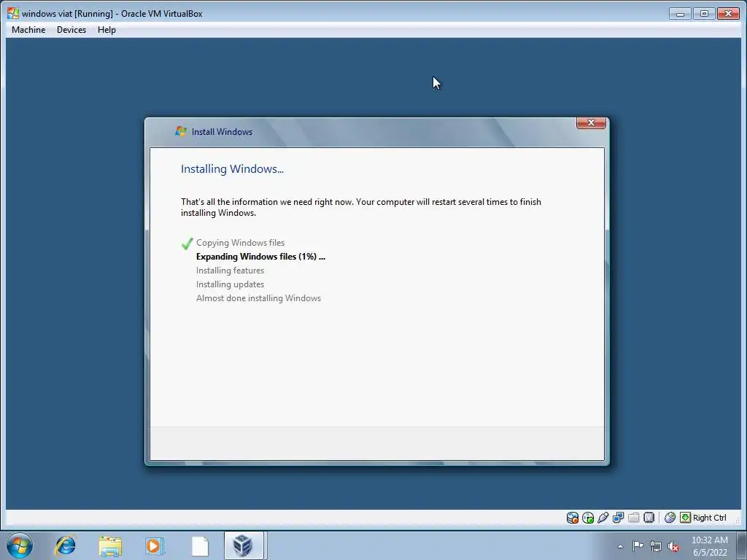Click the virtualization chip status icon
This screenshot has height=560, width=747.
point(649,518)
